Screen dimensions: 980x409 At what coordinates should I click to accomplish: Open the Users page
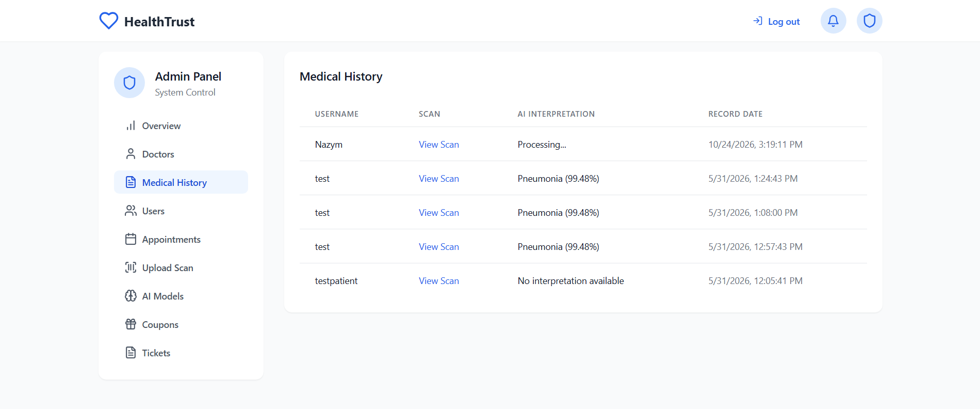coord(181,211)
